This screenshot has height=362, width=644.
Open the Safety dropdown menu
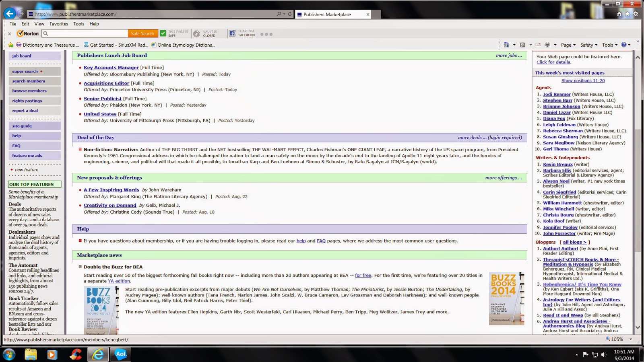(x=589, y=45)
